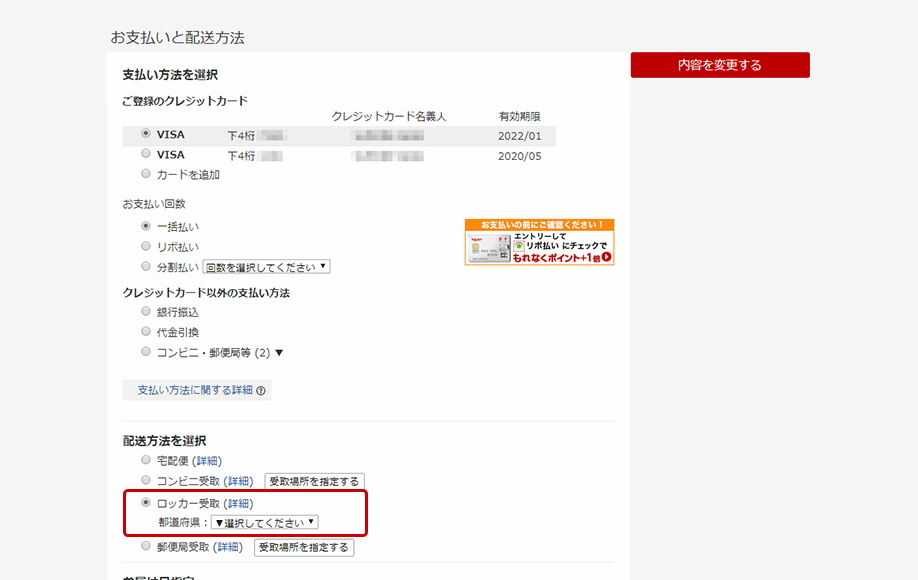Choose 銀行振込 as payment method

[x=147, y=312]
